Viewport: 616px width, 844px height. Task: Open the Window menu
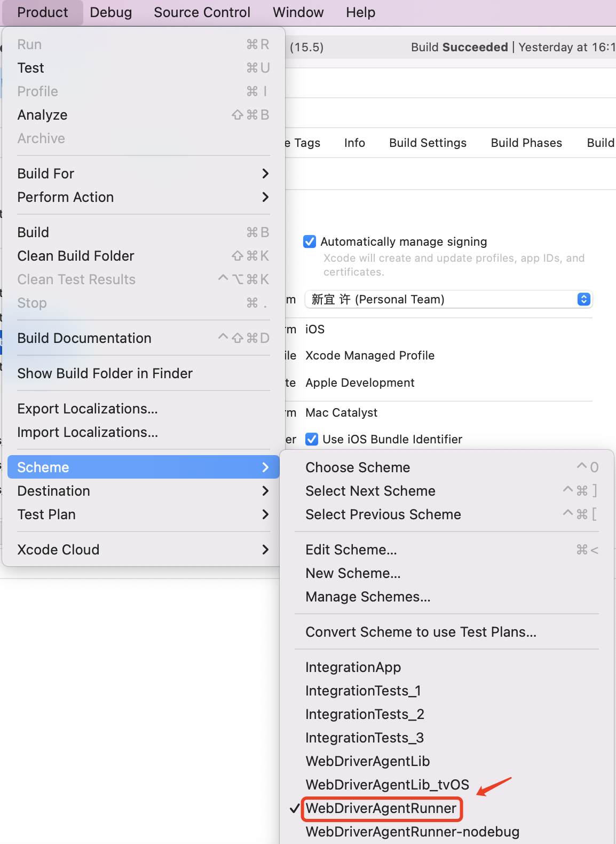click(298, 12)
